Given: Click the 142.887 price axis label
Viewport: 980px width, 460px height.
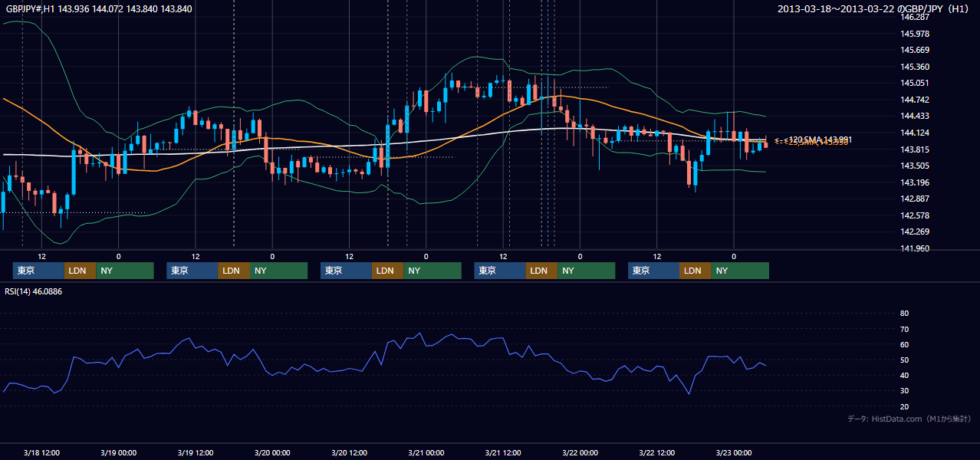Looking at the screenshot, I should pyautogui.click(x=915, y=199).
